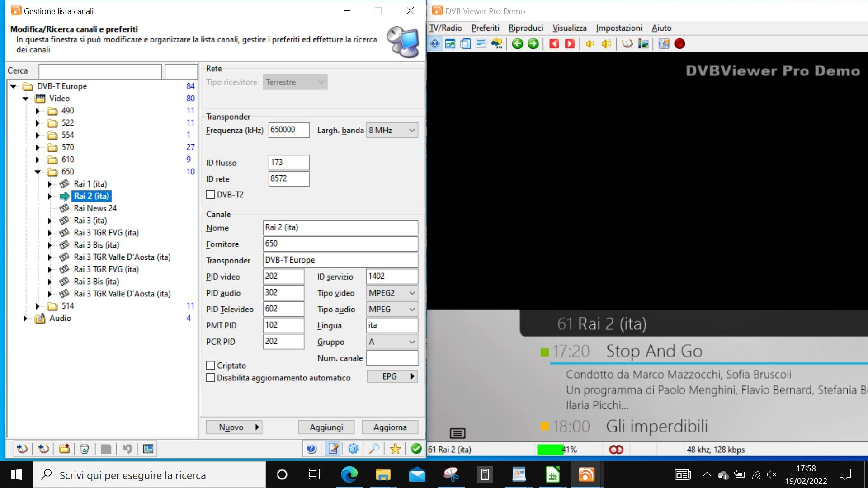Click the Nuovo button
This screenshot has height=488, width=868.
click(x=234, y=427)
